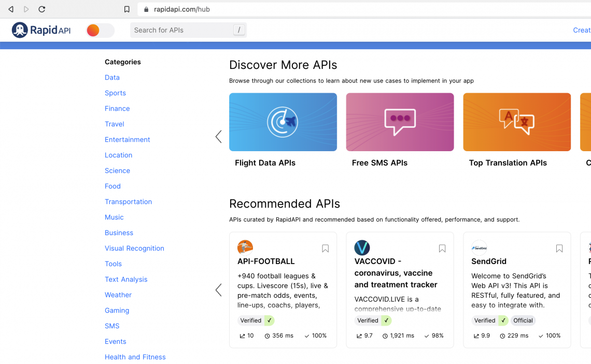Bookmark the SendGrid API card
Image resolution: width=591 pixels, height=364 pixels.
click(x=559, y=249)
